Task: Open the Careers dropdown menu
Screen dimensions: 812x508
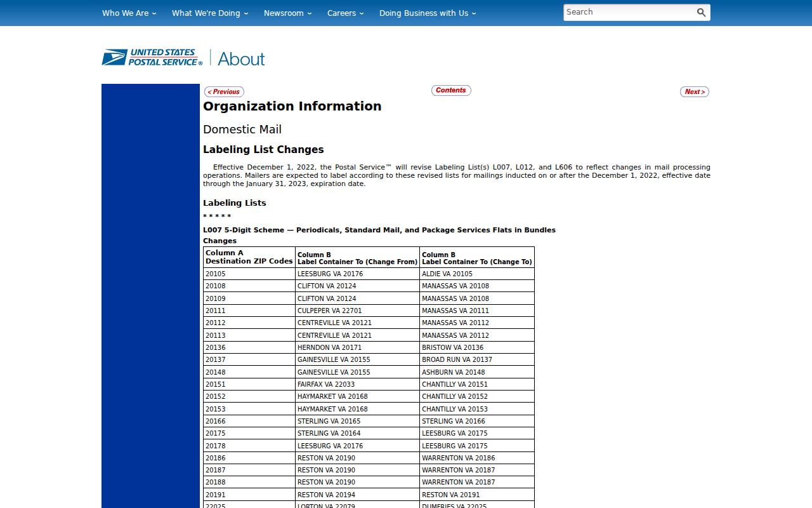Action: (346, 13)
